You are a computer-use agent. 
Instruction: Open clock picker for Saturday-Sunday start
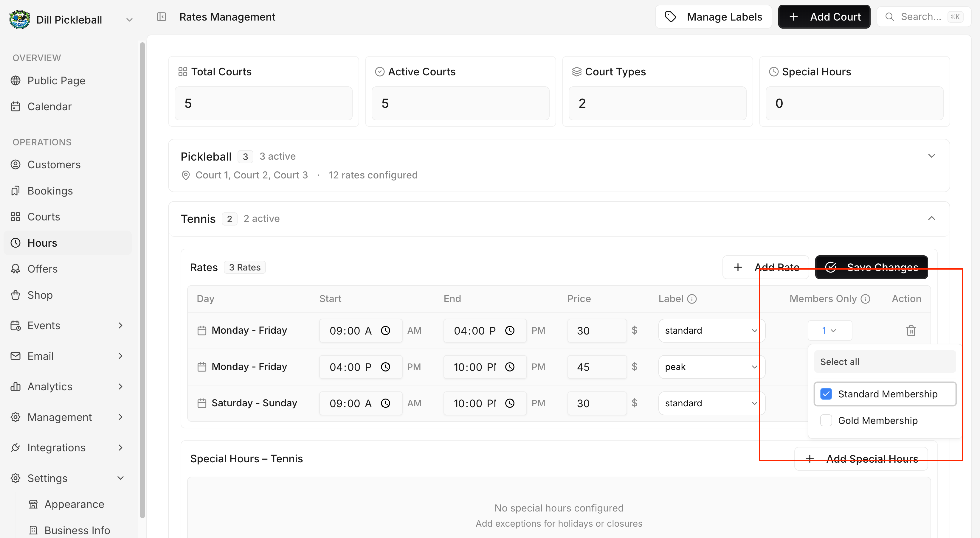tap(385, 403)
